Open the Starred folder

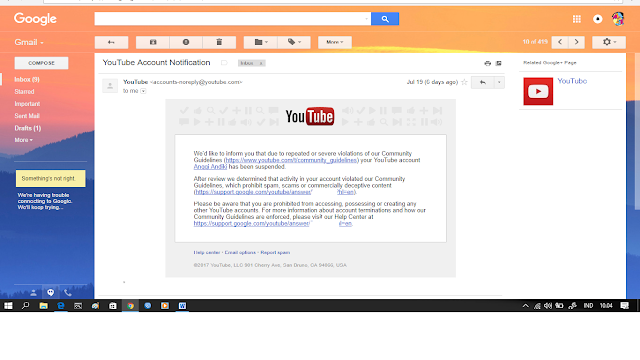tap(24, 92)
